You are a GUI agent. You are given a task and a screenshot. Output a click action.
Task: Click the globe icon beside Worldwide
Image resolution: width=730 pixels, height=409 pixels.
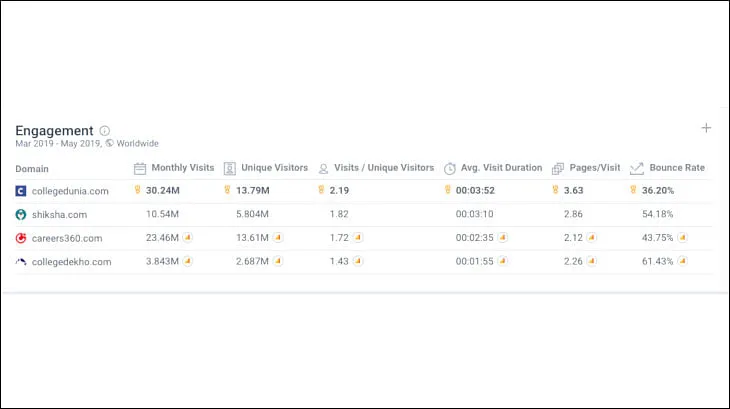point(109,143)
